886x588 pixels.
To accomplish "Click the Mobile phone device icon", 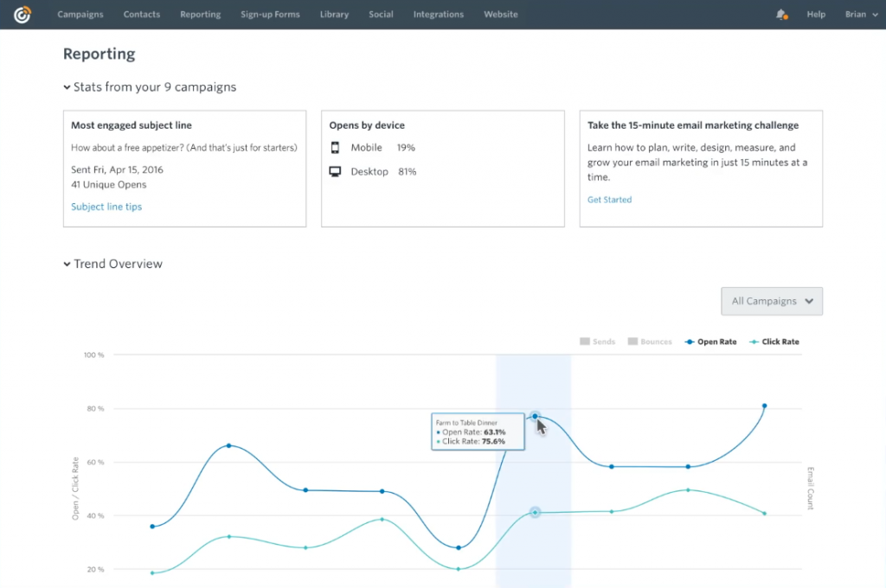I will (x=335, y=148).
